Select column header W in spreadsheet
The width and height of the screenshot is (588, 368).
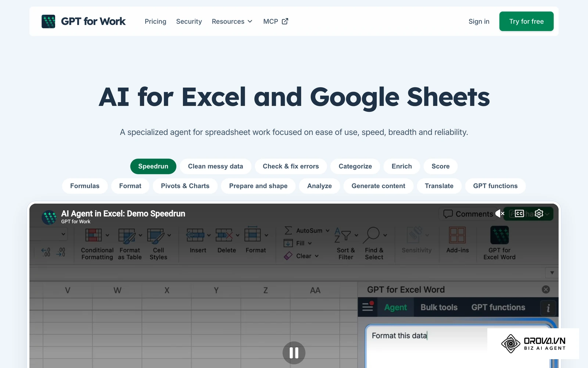click(117, 290)
